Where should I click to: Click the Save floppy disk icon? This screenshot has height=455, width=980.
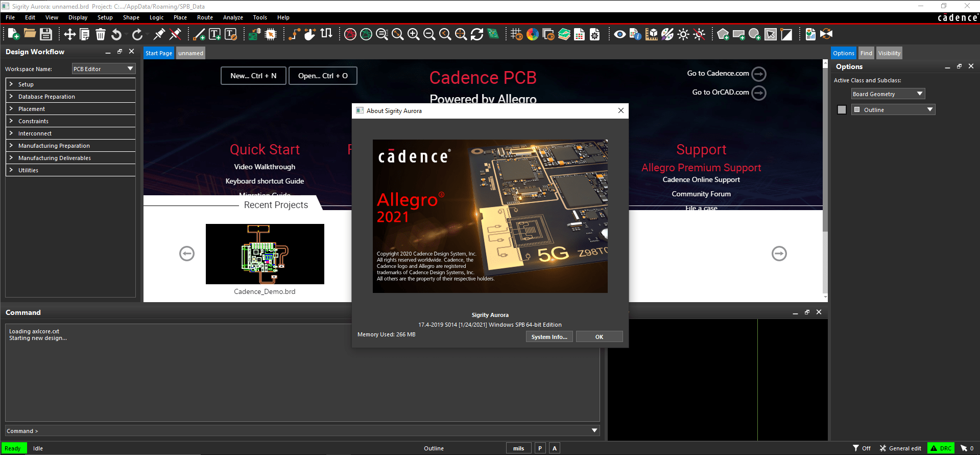point(46,34)
